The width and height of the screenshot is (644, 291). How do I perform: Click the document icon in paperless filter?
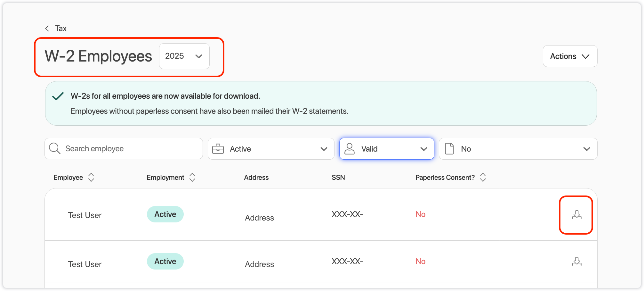pyautogui.click(x=449, y=149)
